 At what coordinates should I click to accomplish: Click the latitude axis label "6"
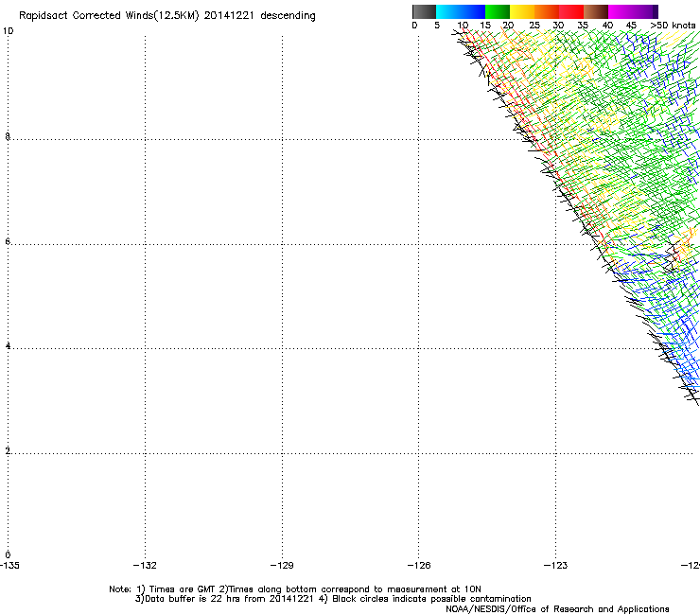pos(8,241)
